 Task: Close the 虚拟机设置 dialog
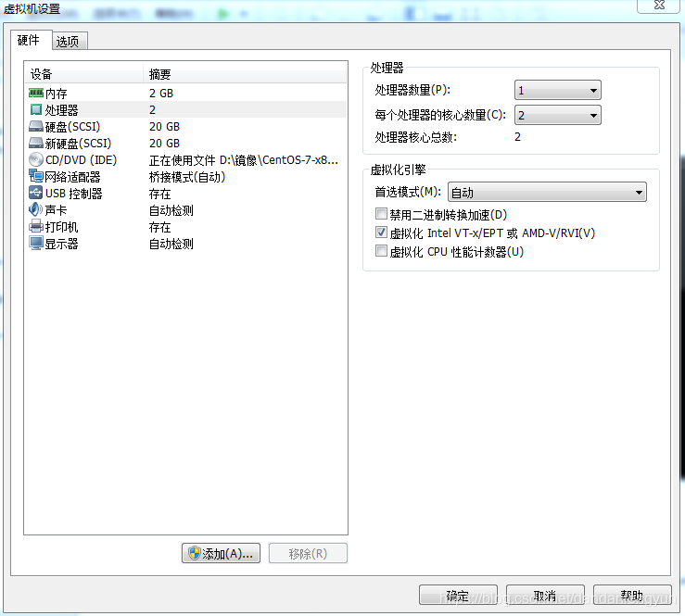[x=659, y=6]
